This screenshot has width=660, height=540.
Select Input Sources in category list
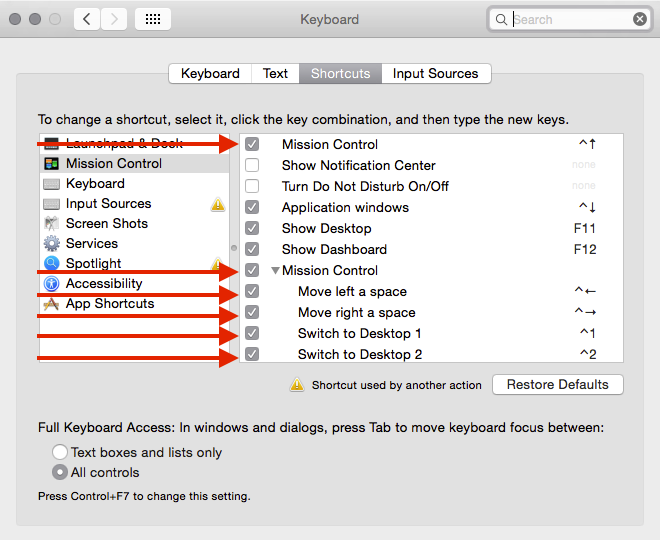pyautogui.click(x=135, y=204)
